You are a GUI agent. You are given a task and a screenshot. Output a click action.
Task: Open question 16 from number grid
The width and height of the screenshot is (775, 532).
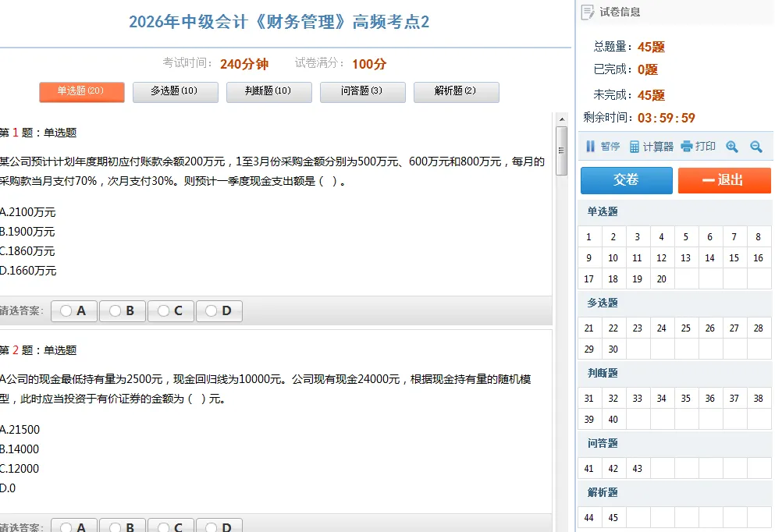pyautogui.click(x=759, y=258)
